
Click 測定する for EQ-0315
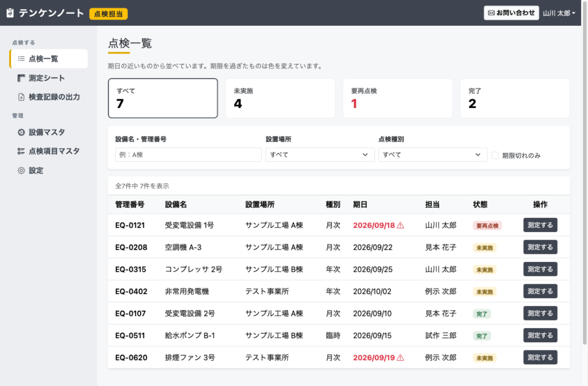540,269
